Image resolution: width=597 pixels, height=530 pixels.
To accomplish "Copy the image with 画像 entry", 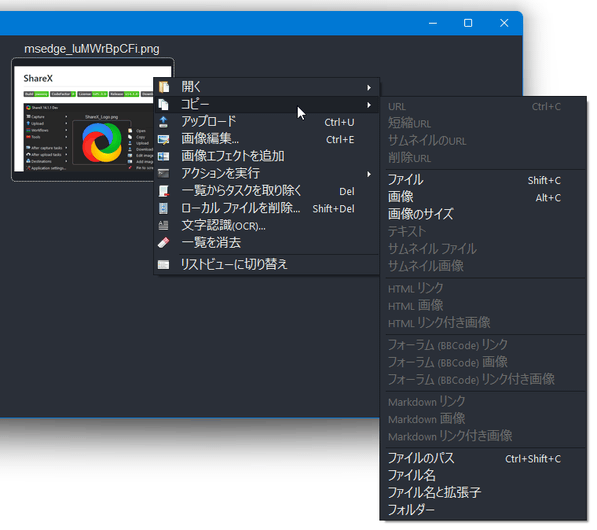I will [x=484, y=197].
